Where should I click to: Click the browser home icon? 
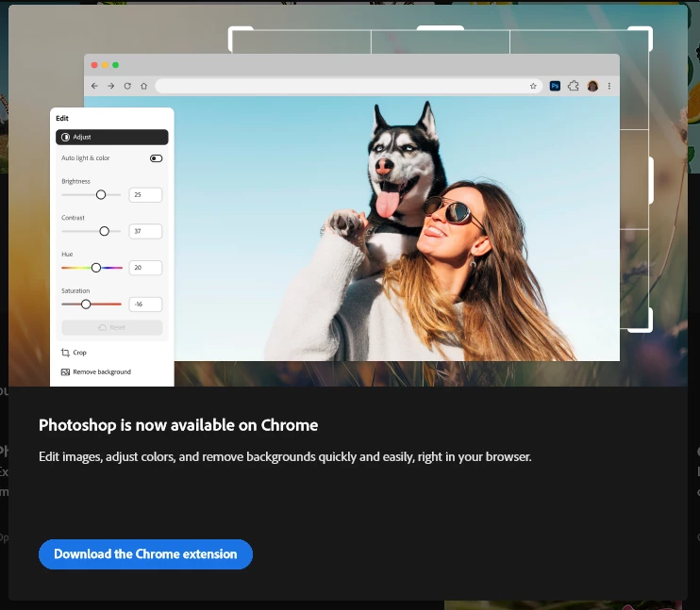click(x=143, y=86)
